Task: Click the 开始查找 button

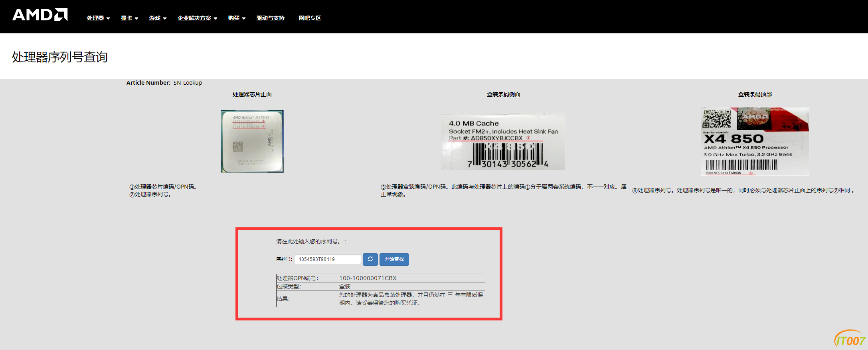Action: [x=394, y=259]
